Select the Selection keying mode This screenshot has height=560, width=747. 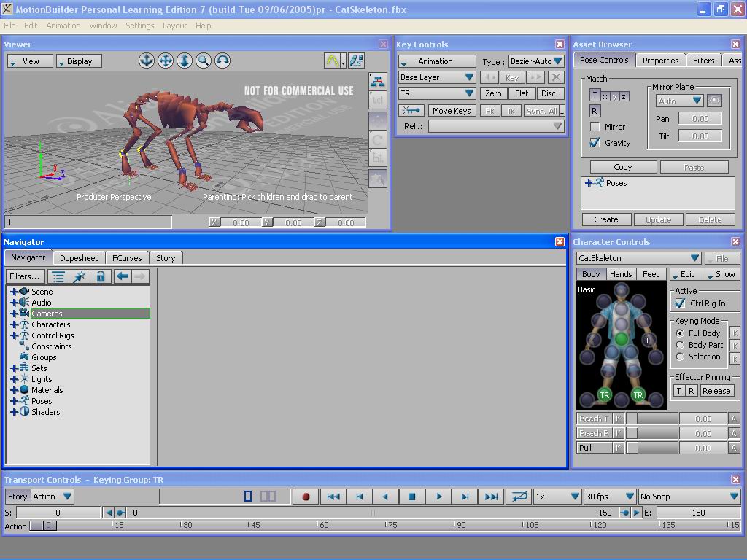(680, 356)
